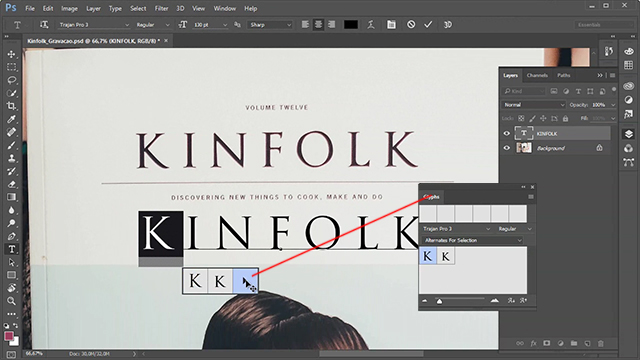
Task: Select second K glyph in Glyphs panel
Action: coord(446,256)
